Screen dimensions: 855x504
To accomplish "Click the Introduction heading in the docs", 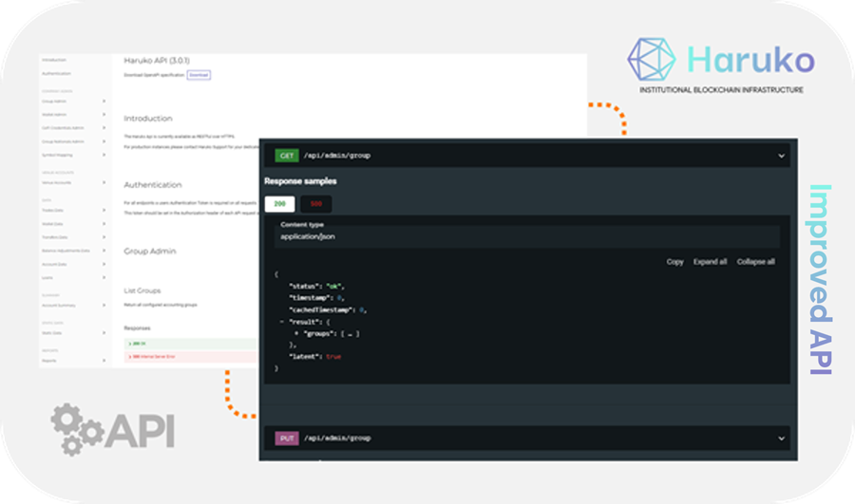I will coord(148,119).
